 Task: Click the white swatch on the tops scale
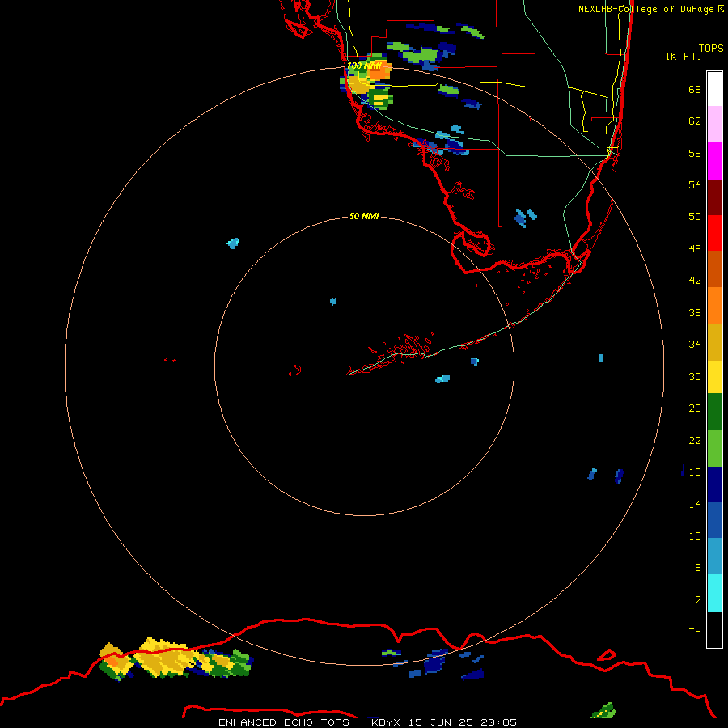click(x=714, y=89)
